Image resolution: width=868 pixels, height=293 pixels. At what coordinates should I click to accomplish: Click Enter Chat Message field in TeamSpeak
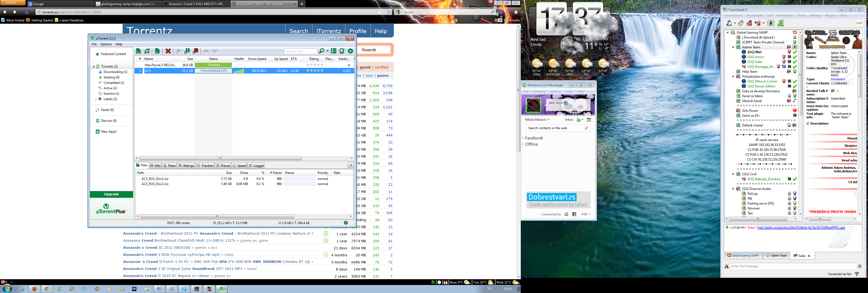(x=793, y=266)
